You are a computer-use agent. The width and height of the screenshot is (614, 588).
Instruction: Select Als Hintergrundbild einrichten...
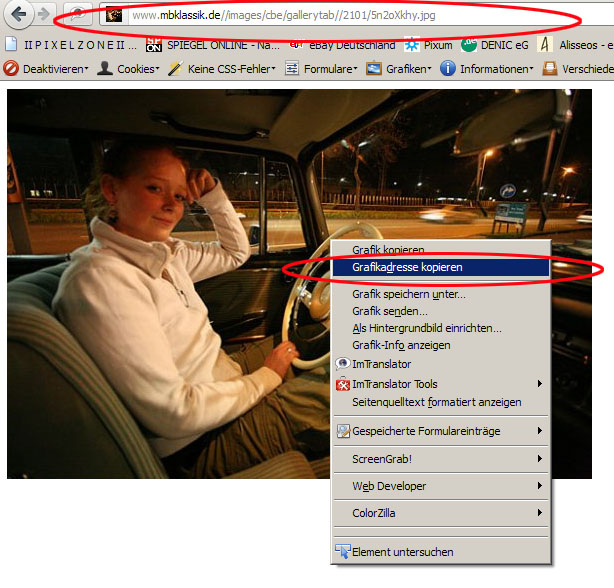click(441, 328)
